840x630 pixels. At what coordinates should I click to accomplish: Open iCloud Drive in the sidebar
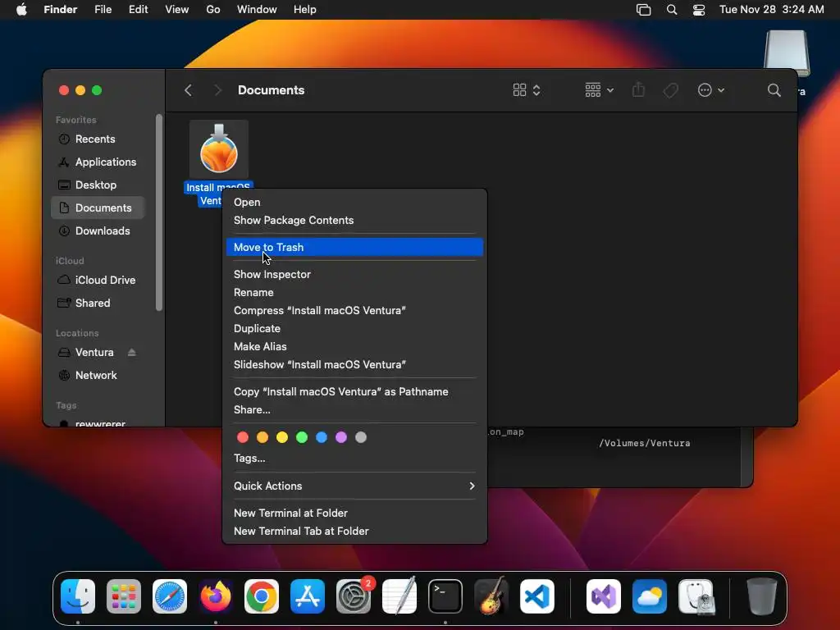click(x=97, y=281)
